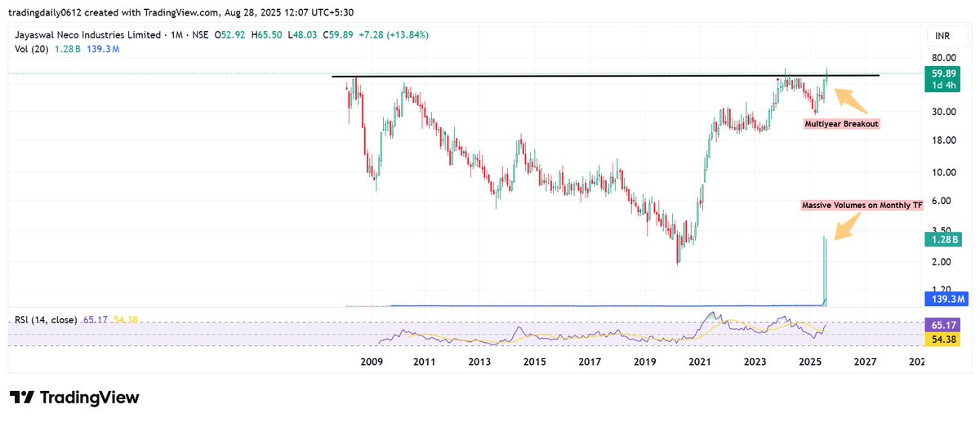Click the 80.00 price axis label

944,57
